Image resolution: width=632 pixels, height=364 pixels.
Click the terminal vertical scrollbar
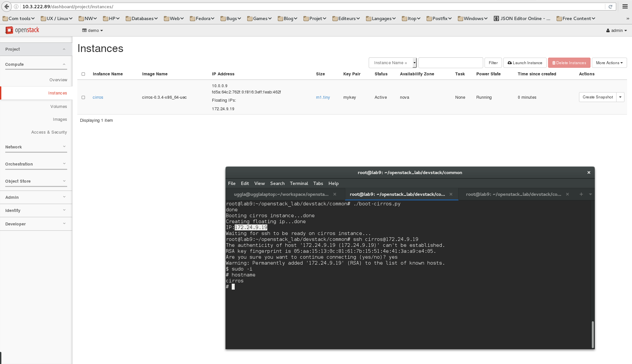(x=592, y=334)
